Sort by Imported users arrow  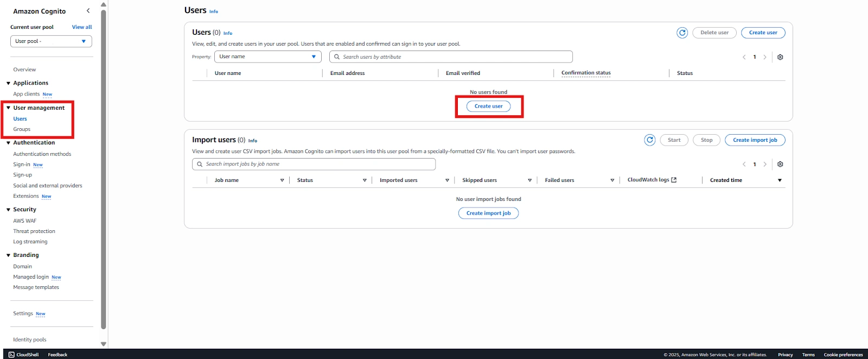tap(447, 180)
